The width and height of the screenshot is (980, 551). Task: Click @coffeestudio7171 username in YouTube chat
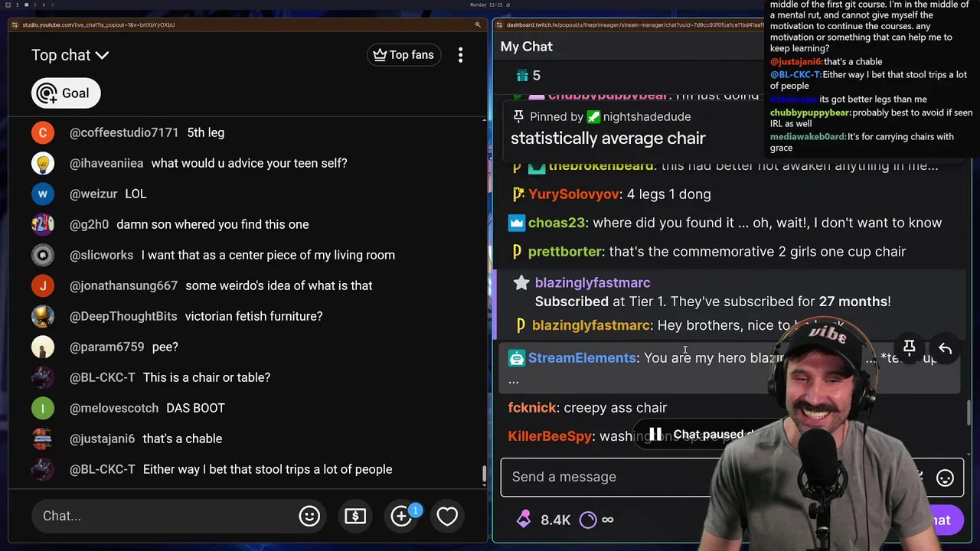124,133
